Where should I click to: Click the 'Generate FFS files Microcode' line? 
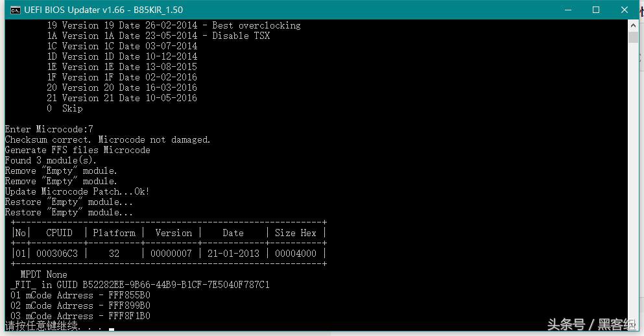pos(78,150)
